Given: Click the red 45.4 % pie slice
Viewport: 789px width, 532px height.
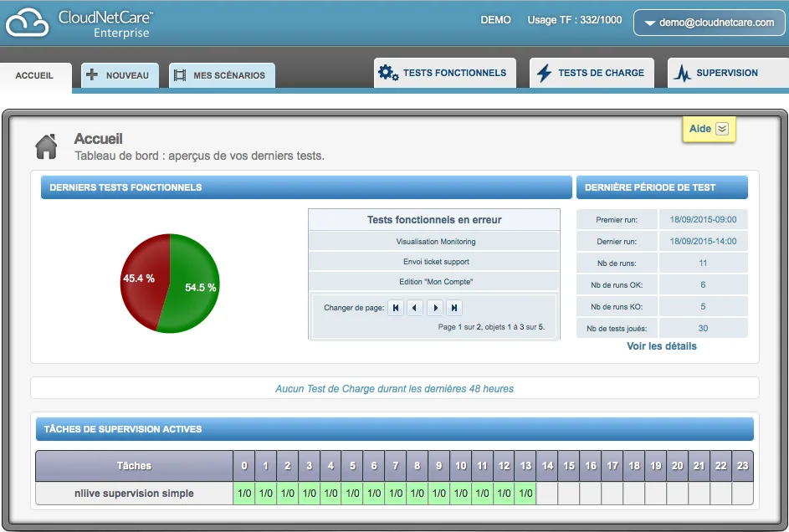Looking at the screenshot, I should pos(143,278).
